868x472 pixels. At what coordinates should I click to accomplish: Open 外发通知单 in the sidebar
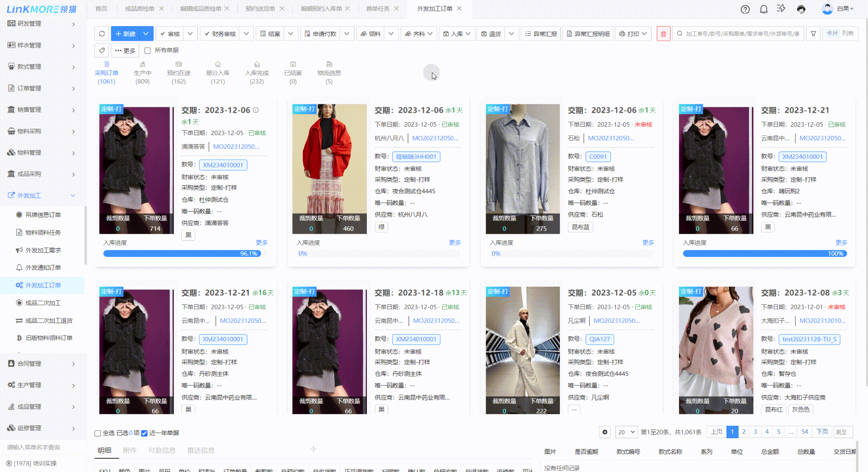coord(43,268)
